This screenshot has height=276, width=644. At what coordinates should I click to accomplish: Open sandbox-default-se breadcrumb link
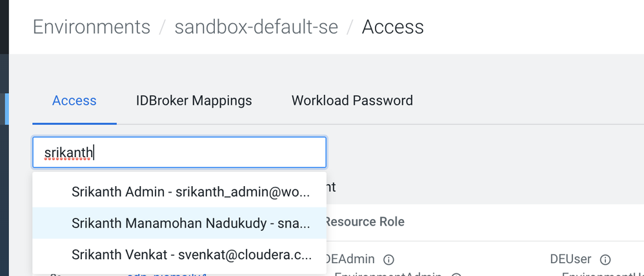pyautogui.click(x=256, y=27)
